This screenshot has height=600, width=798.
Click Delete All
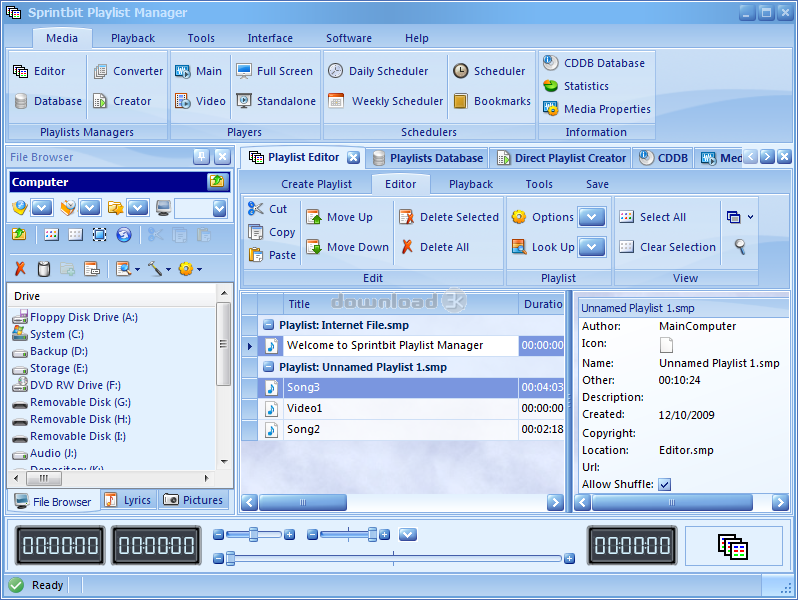(x=434, y=247)
